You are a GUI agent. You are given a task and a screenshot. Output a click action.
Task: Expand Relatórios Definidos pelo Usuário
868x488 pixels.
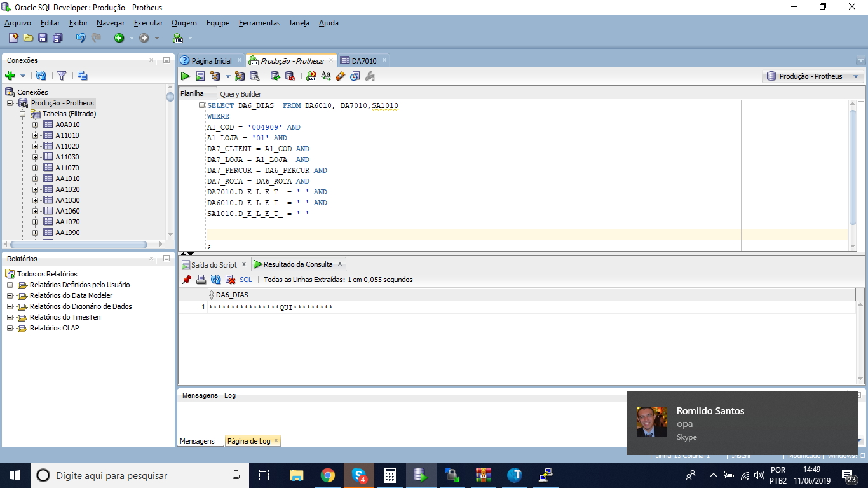10,285
